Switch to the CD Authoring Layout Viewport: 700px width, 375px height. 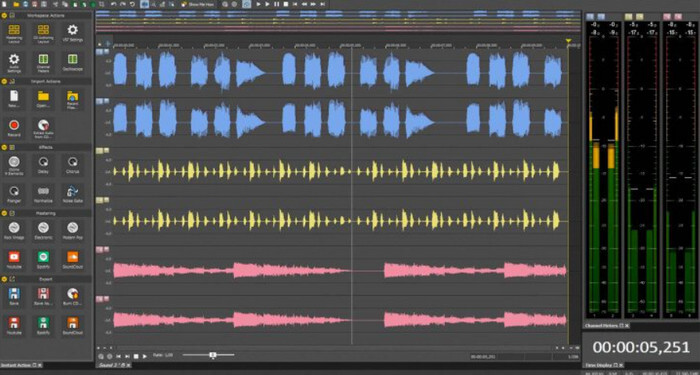(43, 33)
